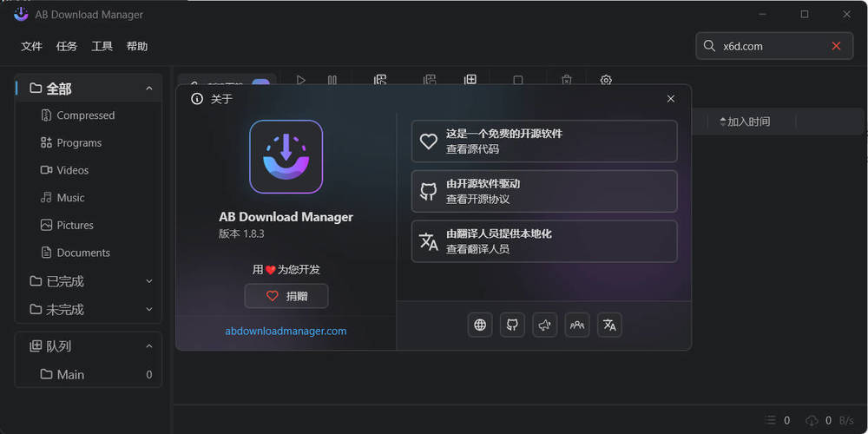Viewport: 868px width, 434px height.
Task: Expand the 未完成 category
Action: tap(149, 309)
